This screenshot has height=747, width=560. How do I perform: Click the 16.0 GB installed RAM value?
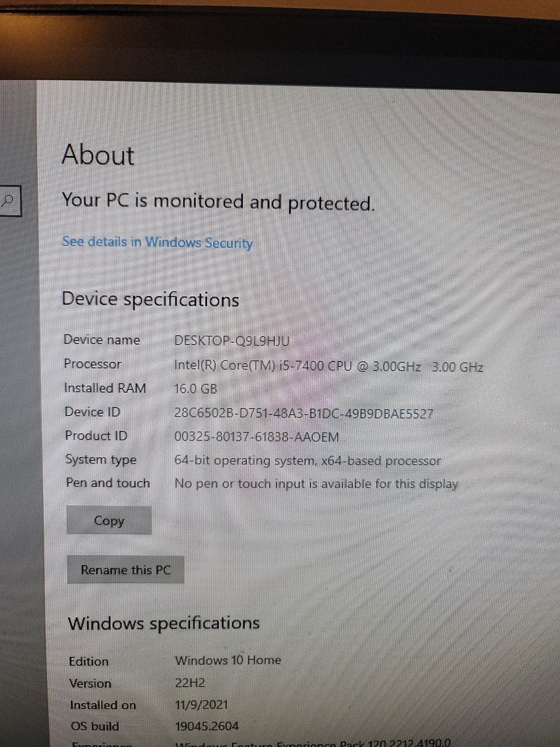pos(196,388)
